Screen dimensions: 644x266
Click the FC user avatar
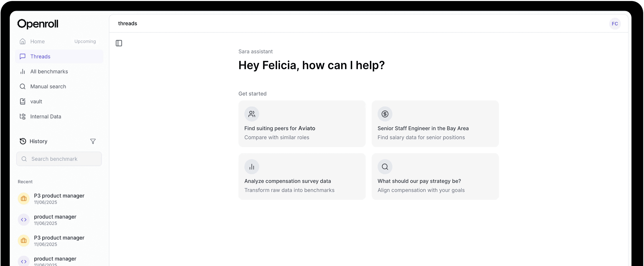(615, 24)
